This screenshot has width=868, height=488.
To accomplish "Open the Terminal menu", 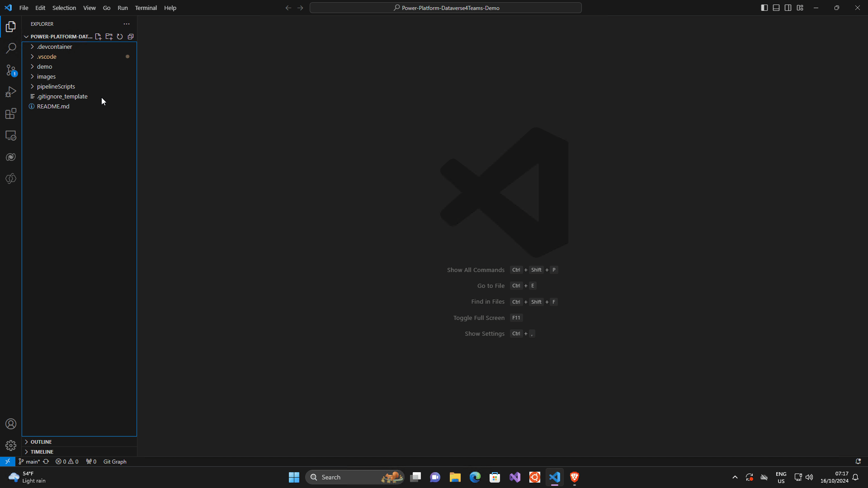I will 146,8.
